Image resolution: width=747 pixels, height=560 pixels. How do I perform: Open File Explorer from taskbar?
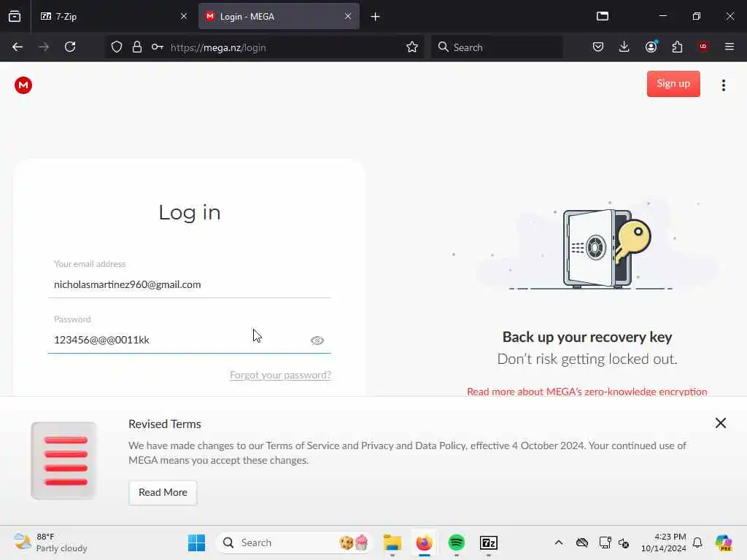392,542
